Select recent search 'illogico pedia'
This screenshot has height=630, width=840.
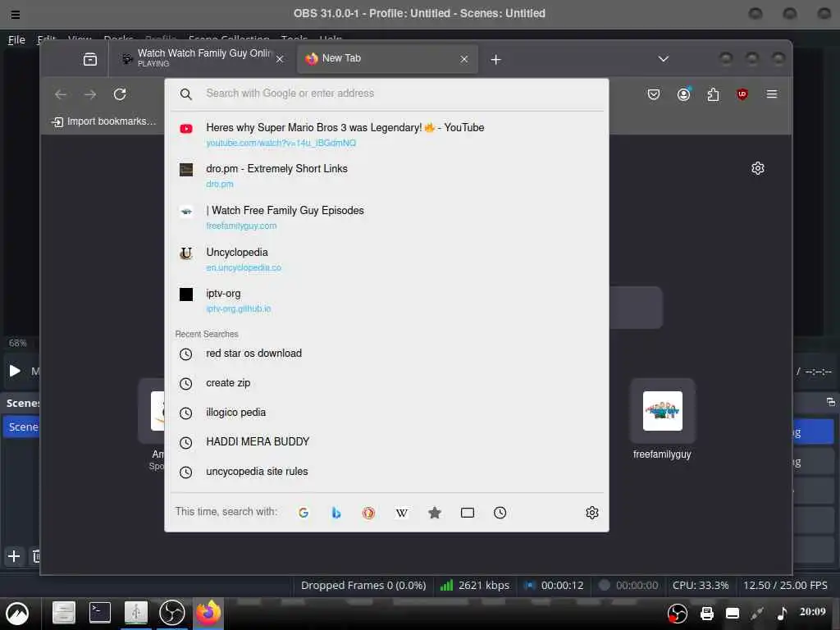pyautogui.click(x=387, y=413)
